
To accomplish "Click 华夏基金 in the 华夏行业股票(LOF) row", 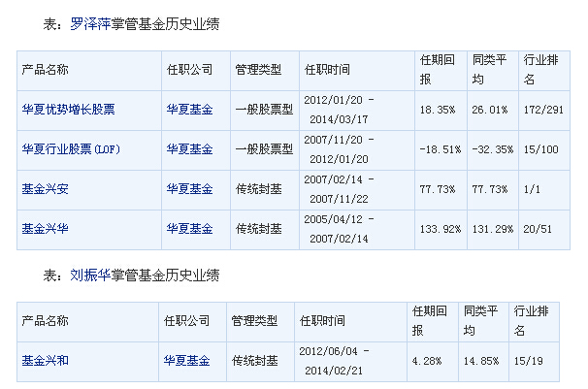I will [190, 149].
